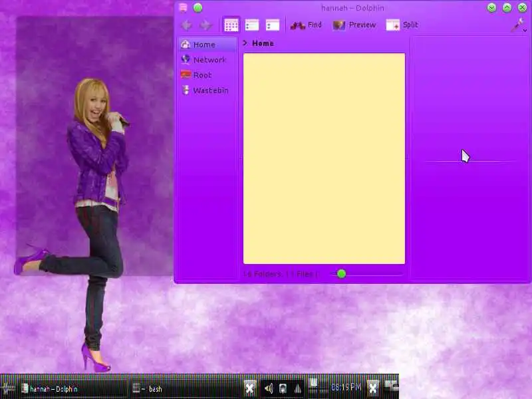Go forward with the Dolphin forward arrow
This screenshot has width=532, height=399.
pyautogui.click(x=205, y=25)
